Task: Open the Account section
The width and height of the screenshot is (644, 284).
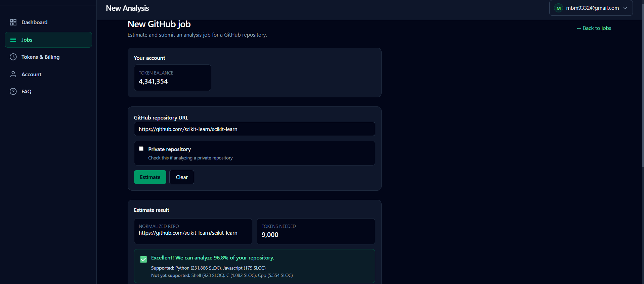Action: [48, 74]
